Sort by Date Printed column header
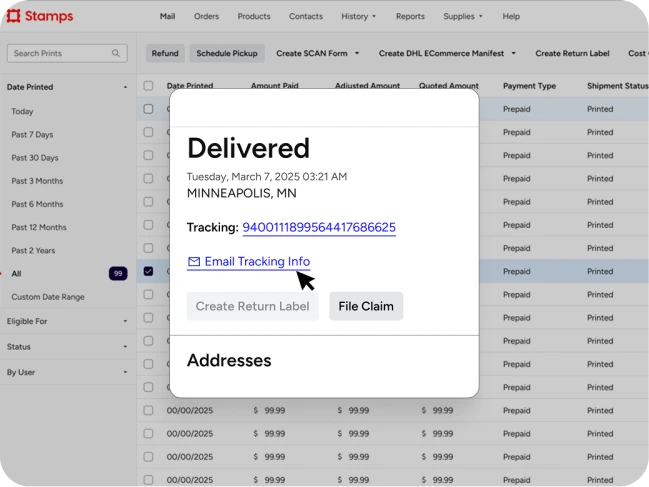The height and width of the screenshot is (487, 649). tap(190, 85)
